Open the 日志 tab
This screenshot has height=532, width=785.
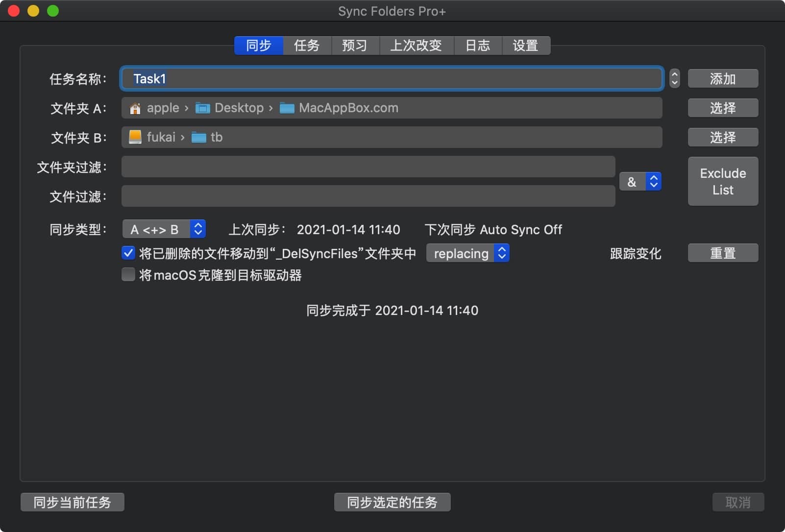pyautogui.click(x=478, y=46)
